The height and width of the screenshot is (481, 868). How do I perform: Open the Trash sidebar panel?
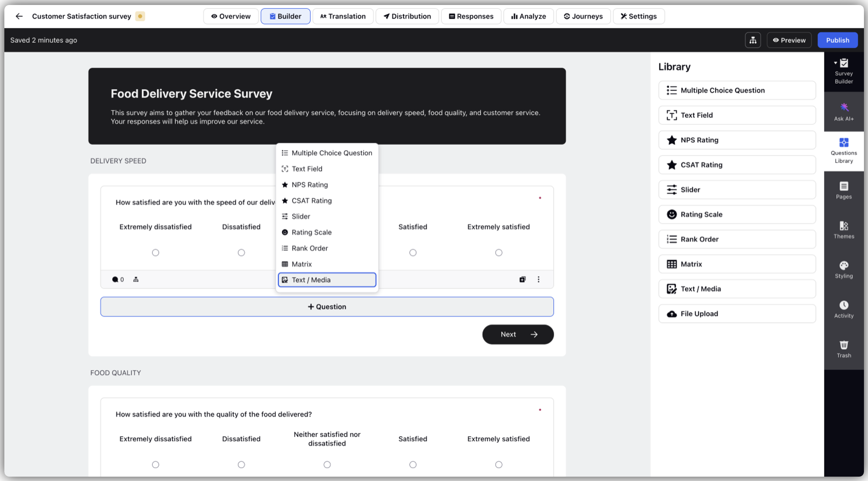844,349
